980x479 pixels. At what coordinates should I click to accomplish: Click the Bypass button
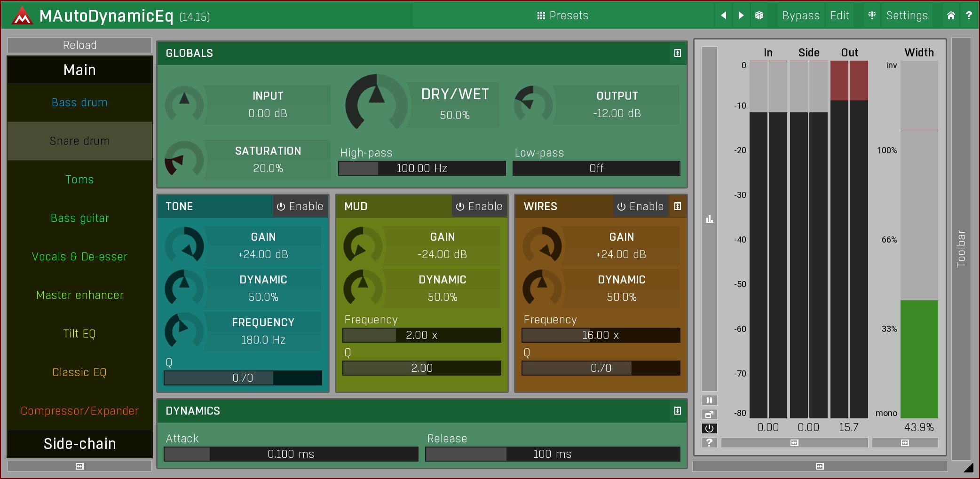[x=800, y=16]
